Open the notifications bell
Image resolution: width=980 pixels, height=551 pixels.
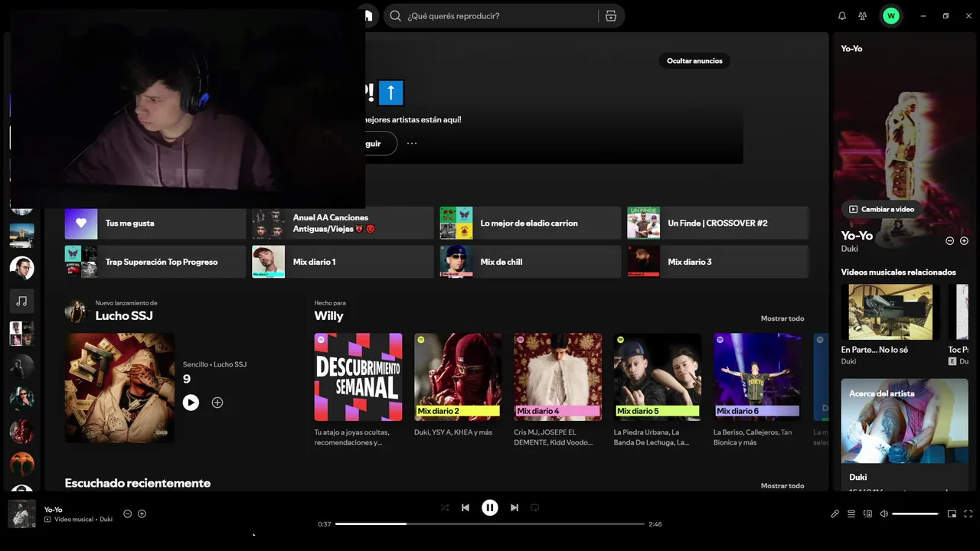coord(842,16)
